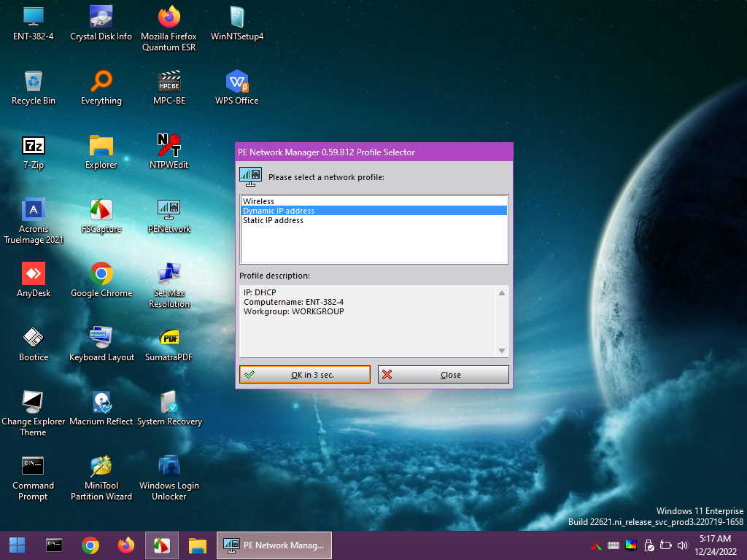Viewport: 747px width, 560px height.
Task: Open the Google Chrome desktop icon
Action: [101, 280]
